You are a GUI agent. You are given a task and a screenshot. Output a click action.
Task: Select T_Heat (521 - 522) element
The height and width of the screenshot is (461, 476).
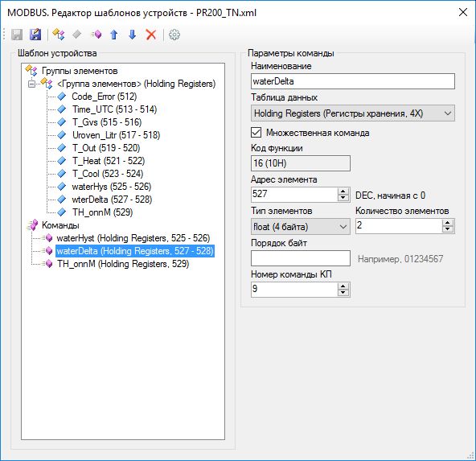click(x=109, y=161)
